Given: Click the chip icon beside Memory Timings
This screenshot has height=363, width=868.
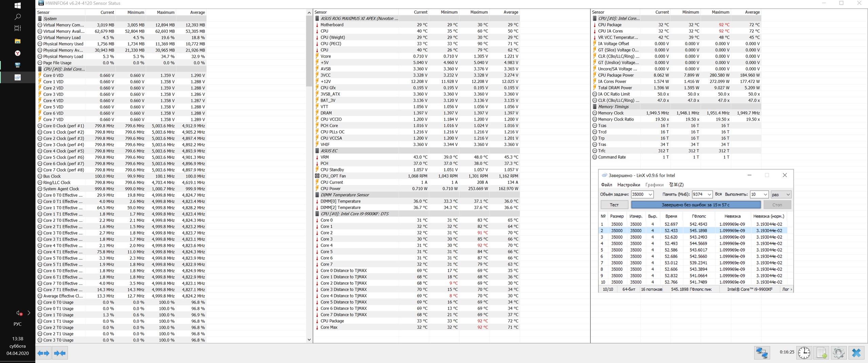Looking at the screenshot, I should point(595,106).
